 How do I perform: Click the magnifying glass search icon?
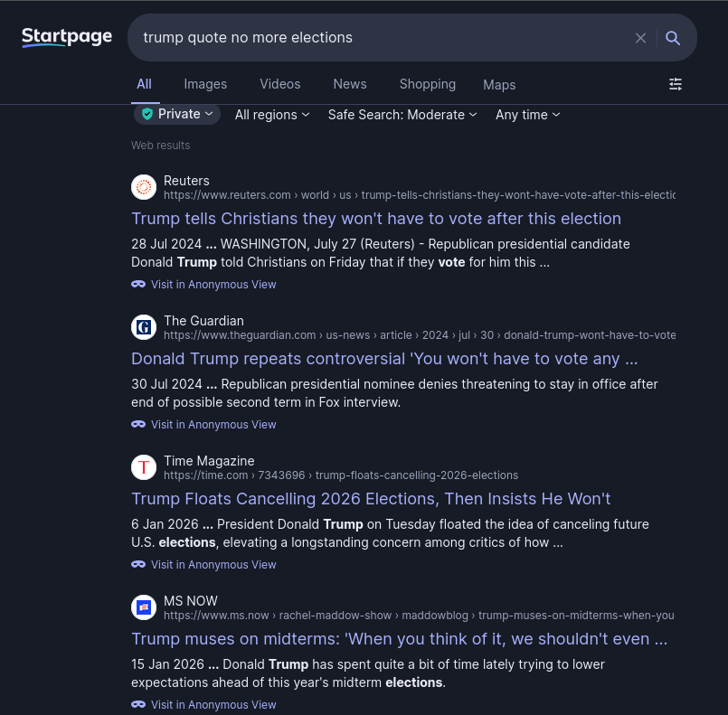(673, 38)
